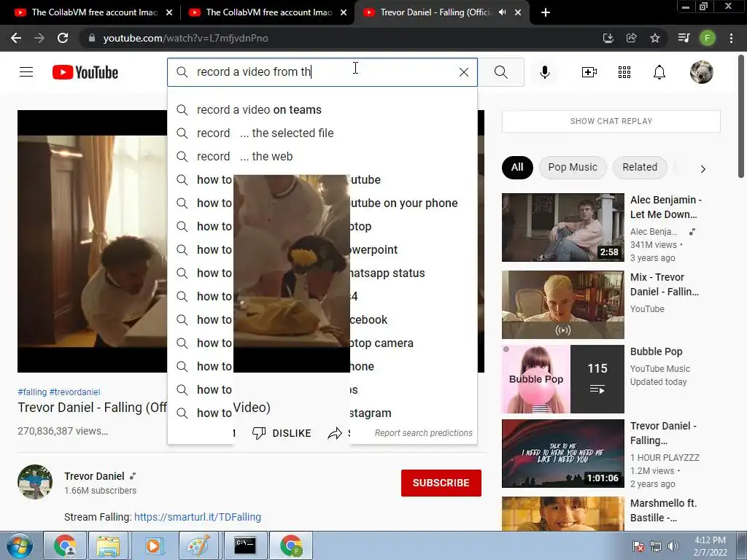Viewport: 747px width, 560px height.
Task: Open Trevor Daniel channel avatar
Action: (35, 482)
